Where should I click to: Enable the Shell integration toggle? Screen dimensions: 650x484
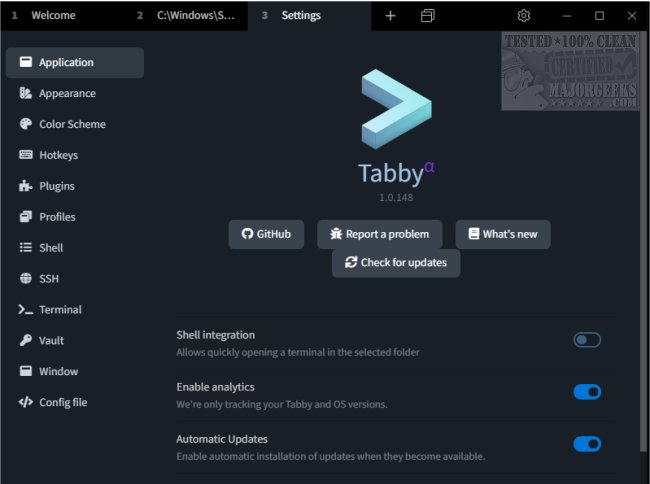pos(587,340)
